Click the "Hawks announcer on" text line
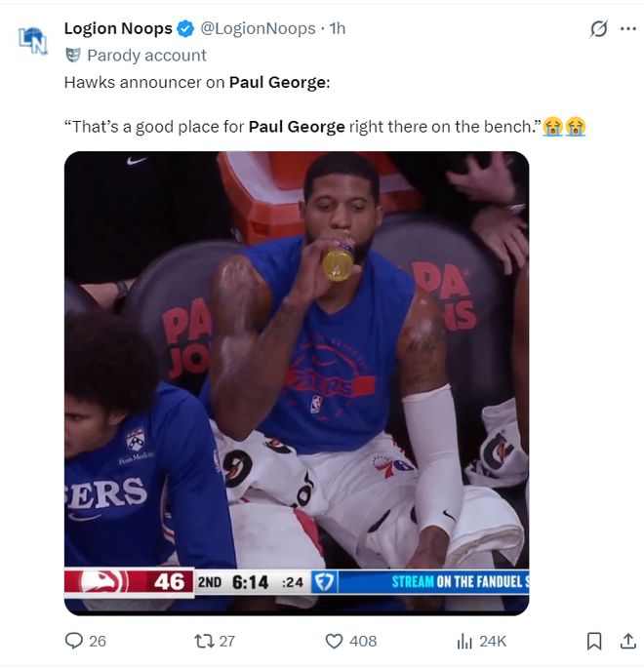The width and height of the screenshot is (644, 668). tap(146, 82)
